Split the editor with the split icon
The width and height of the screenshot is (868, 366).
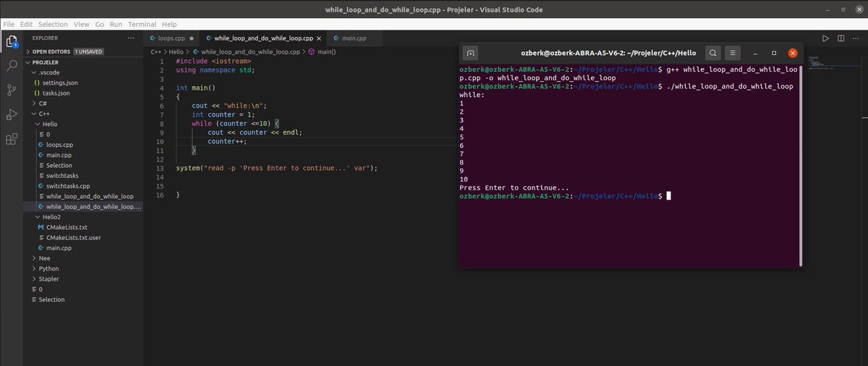click(x=841, y=38)
